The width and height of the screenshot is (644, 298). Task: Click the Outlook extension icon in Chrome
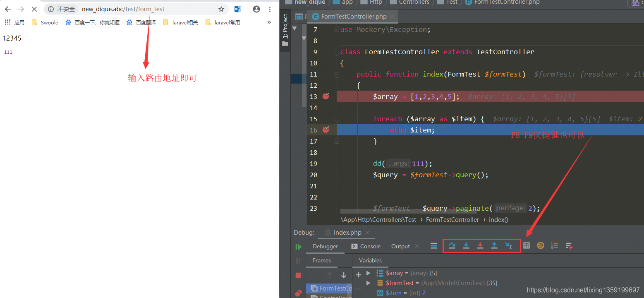point(238,9)
